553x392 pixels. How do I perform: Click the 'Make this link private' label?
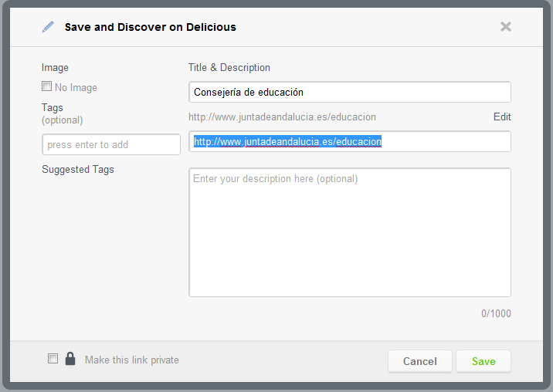click(x=131, y=360)
